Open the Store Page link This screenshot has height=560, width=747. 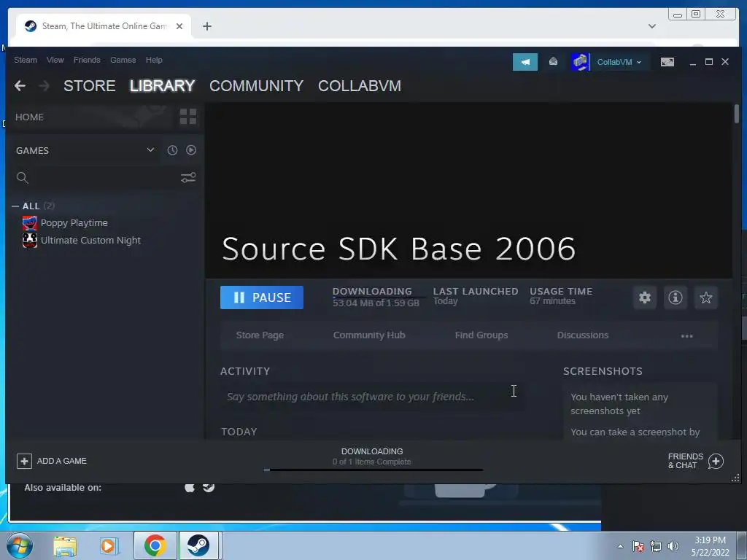(260, 335)
